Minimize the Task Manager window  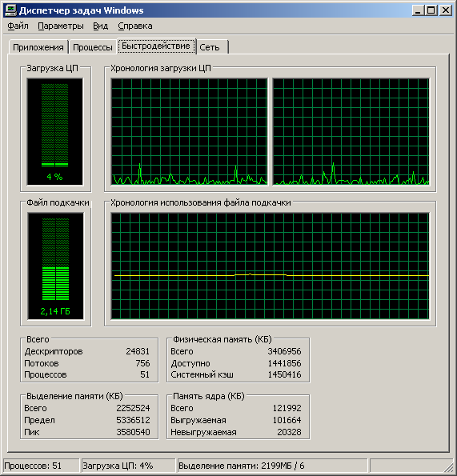pyautogui.click(x=418, y=10)
